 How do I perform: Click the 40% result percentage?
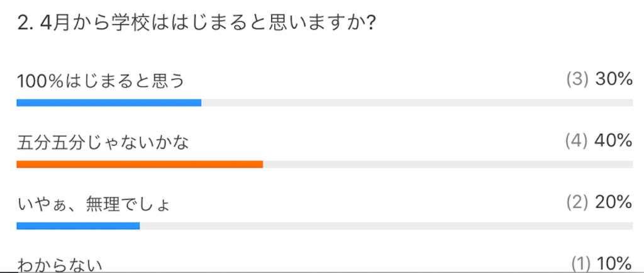click(x=613, y=142)
